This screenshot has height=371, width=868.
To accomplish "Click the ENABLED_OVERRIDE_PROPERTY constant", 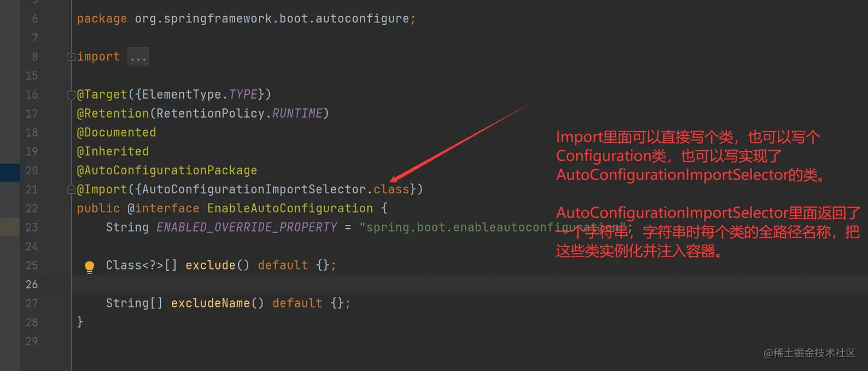I will (247, 227).
